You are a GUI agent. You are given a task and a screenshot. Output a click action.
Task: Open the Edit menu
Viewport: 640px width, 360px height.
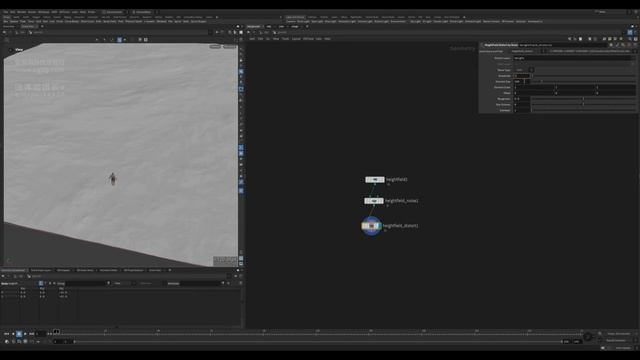13,12
